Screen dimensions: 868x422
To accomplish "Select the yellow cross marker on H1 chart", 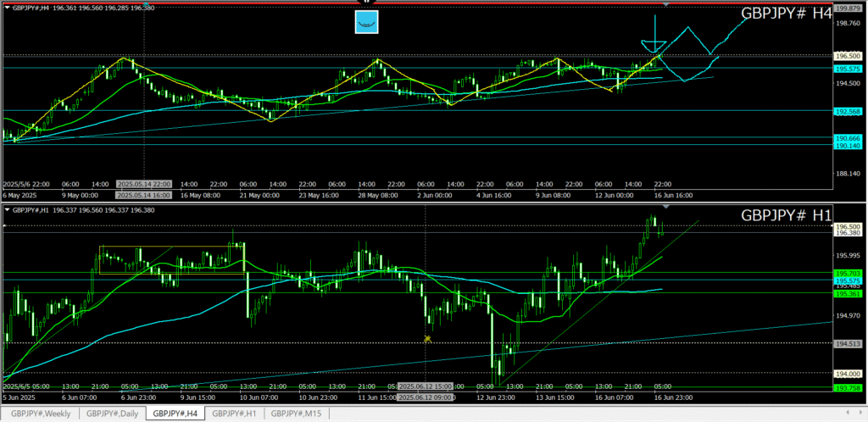I will pyautogui.click(x=427, y=338).
